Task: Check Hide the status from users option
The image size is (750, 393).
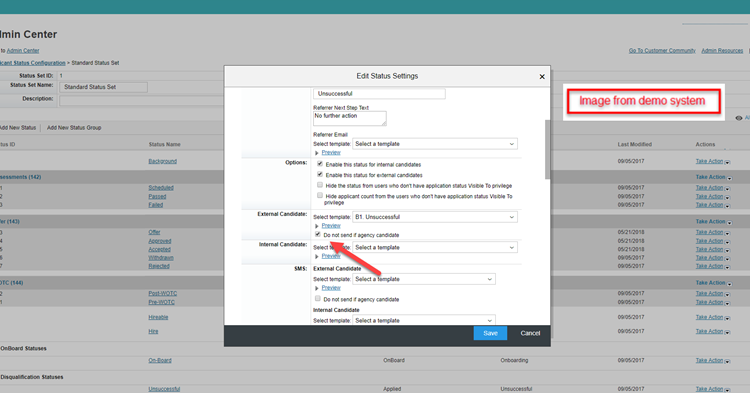Action: 320,185
